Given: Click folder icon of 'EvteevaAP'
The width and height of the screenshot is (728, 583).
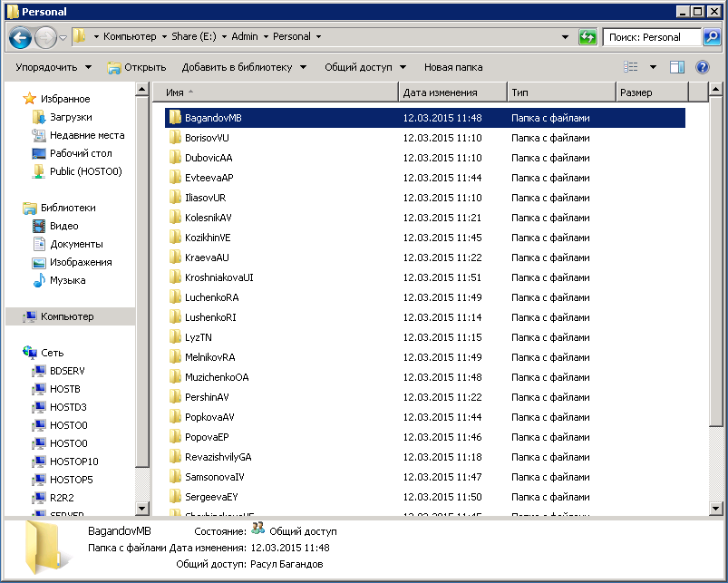Looking at the screenshot, I should (175, 178).
